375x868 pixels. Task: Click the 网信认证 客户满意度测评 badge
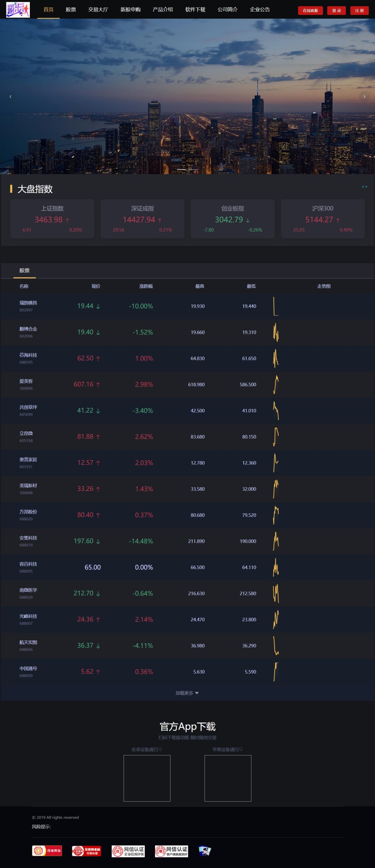pos(171,851)
